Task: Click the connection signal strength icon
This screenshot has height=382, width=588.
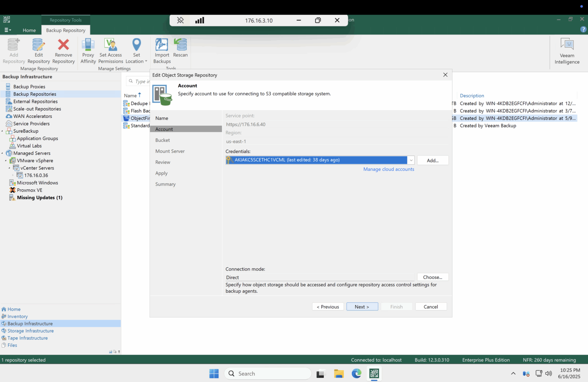Action: coord(200,20)
